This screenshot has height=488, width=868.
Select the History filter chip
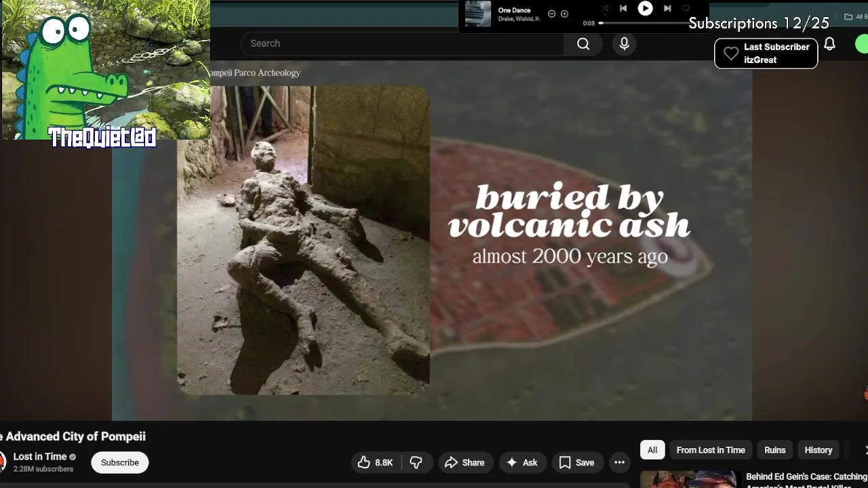pyautogui.click(x=818, y=450)
